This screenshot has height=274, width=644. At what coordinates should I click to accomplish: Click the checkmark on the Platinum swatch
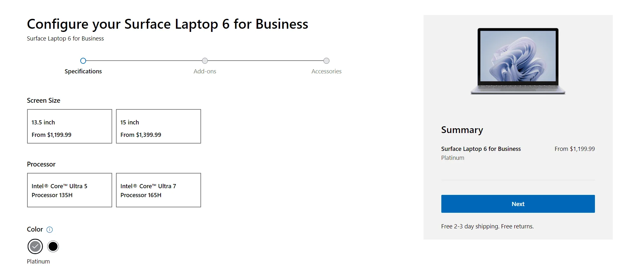[35, 246]
